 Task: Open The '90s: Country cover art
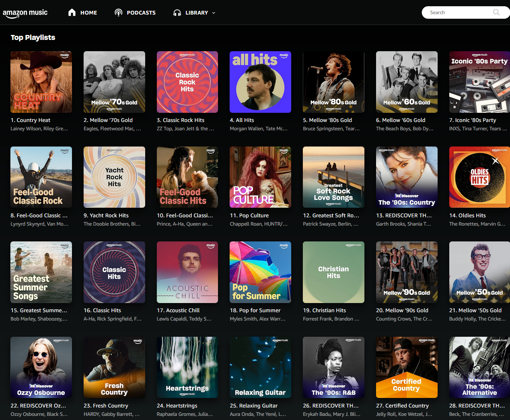point(407,177)
